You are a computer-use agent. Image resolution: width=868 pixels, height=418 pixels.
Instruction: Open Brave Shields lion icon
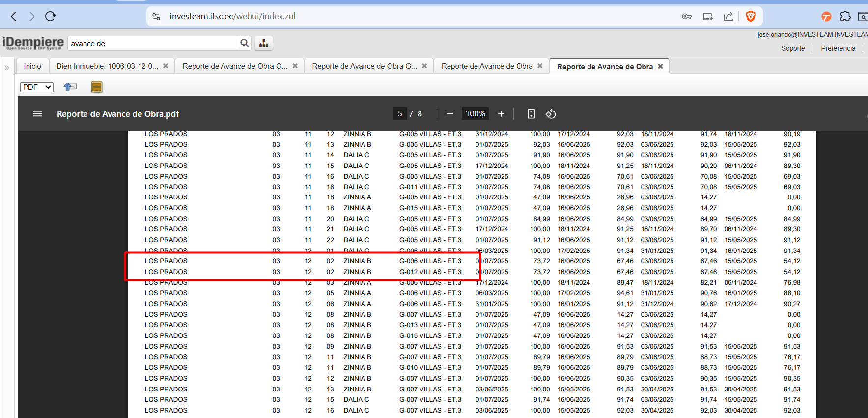750,16
